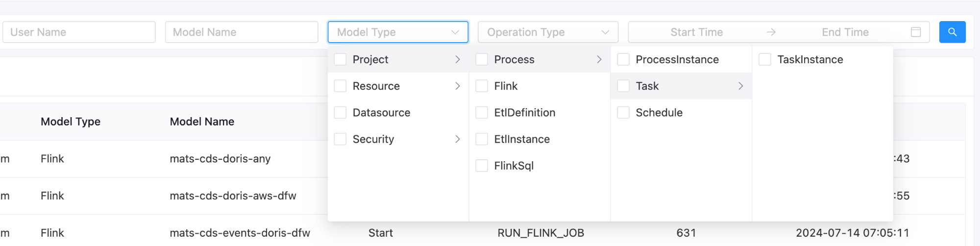Expand the Security submenu arrow
This screenshot has height=246, width=980.
pyautogui.click(x=457, y=139)
